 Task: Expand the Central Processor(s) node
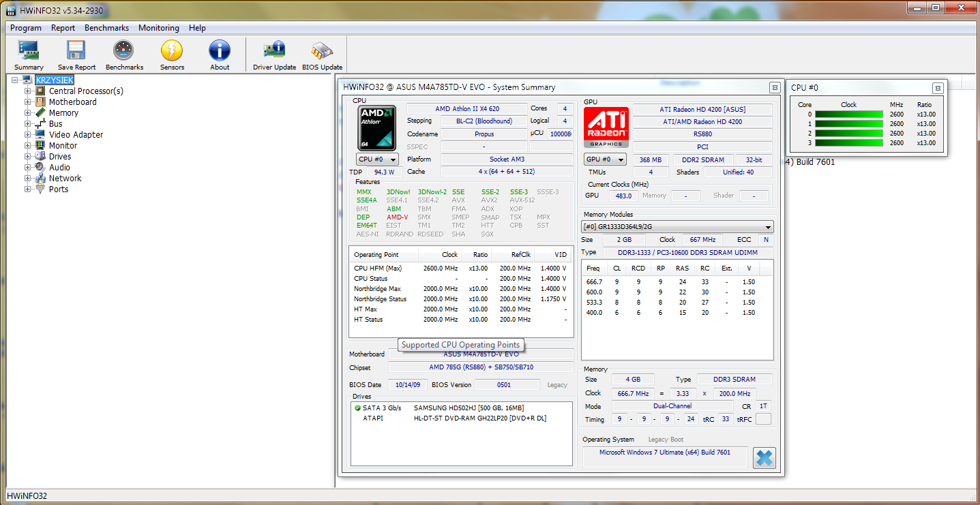pos(28,91)
